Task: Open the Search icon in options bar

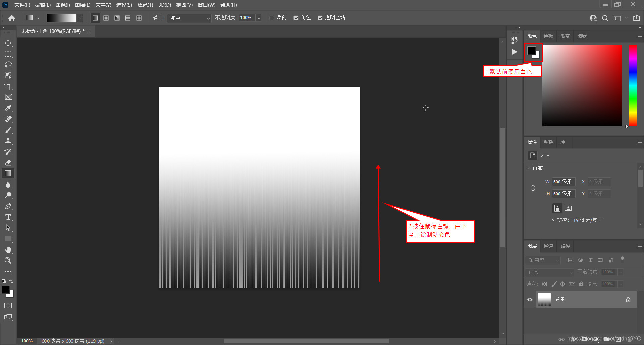Action: click(605, 18)
